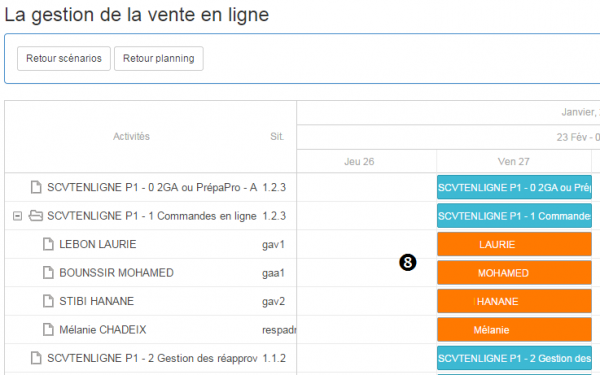Click document icon of P1 - 2 Gestion activity

tap(36, 358)
